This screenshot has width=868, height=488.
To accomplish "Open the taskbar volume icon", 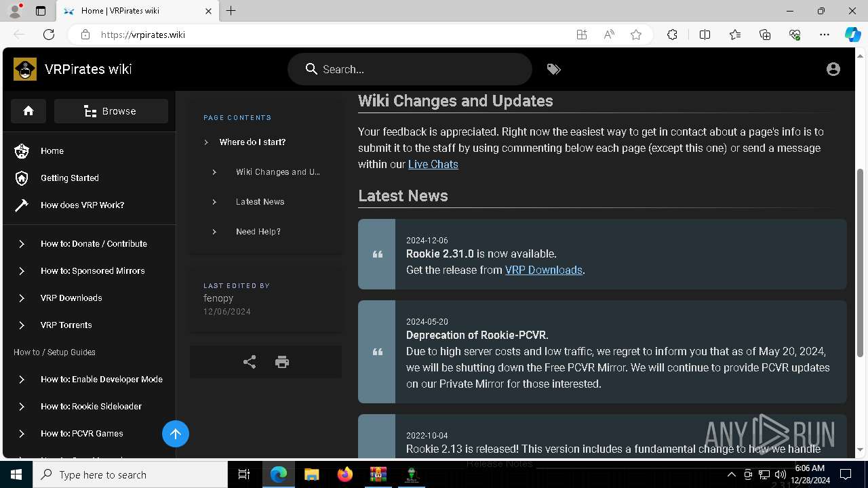I will [780, 474].
